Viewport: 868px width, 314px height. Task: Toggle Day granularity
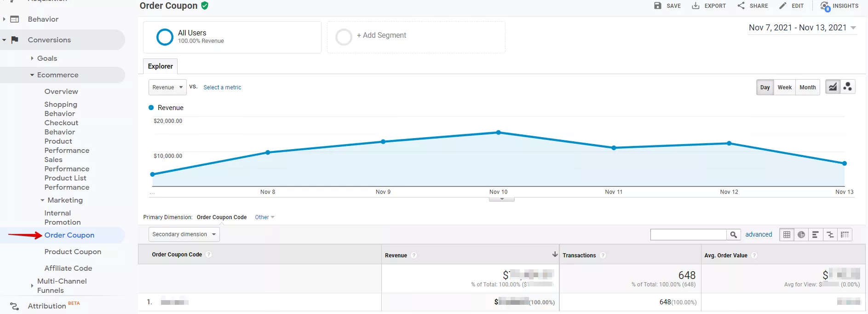(x=765, y=87)
